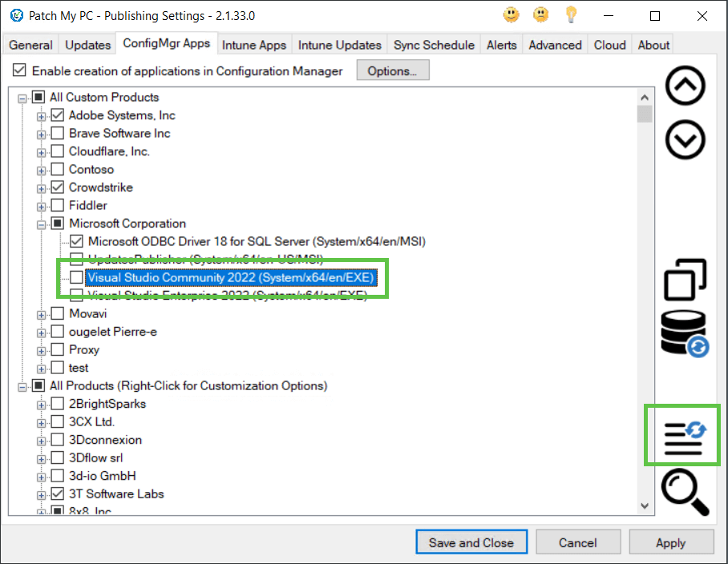
Task: Click the vertical scrollbar thumb
Action: (x=645, y=114)
